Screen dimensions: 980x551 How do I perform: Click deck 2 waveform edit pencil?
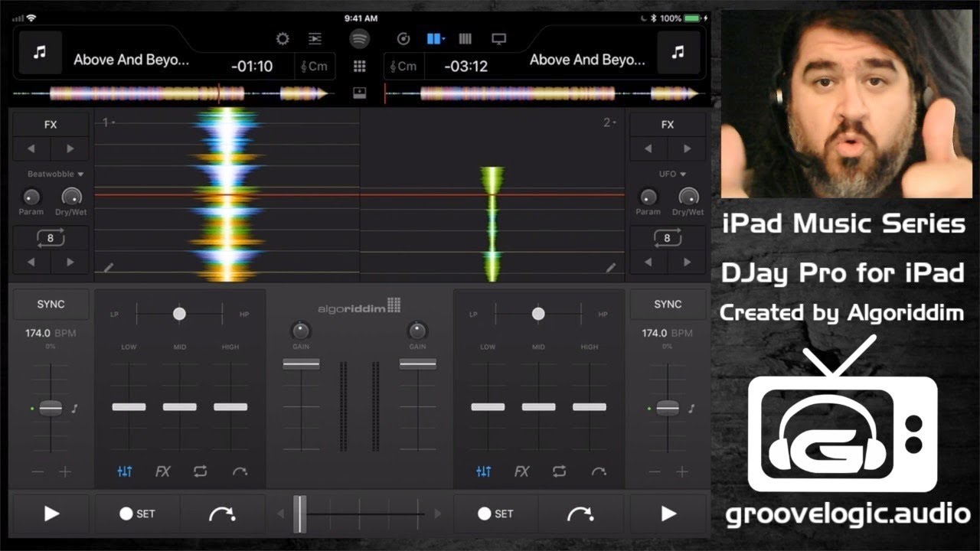point(610,268)
